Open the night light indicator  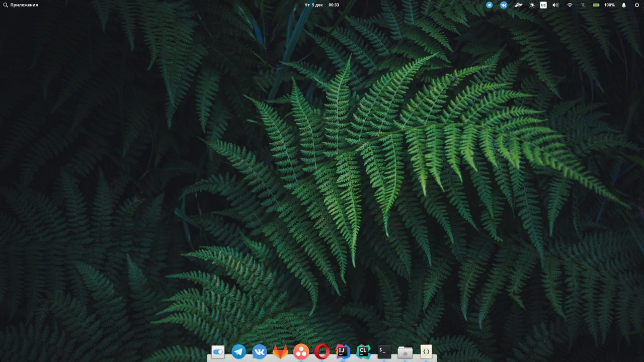point(532,5)
